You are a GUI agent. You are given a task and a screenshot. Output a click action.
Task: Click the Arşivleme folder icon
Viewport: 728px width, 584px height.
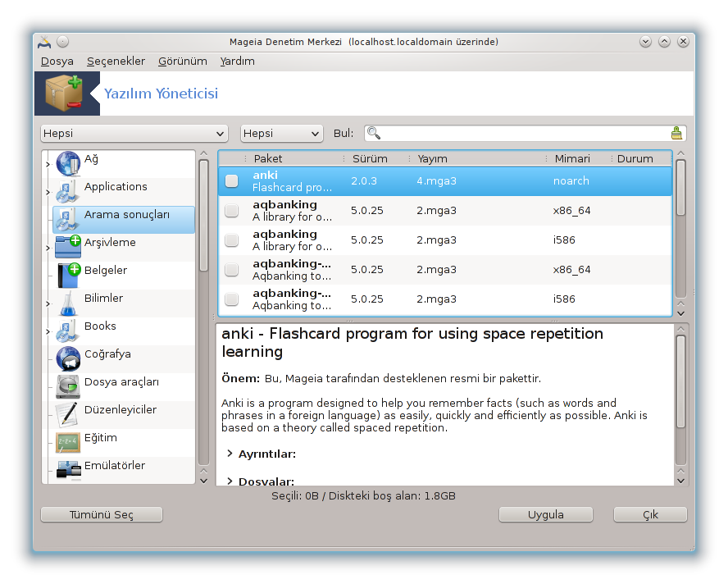68,247
